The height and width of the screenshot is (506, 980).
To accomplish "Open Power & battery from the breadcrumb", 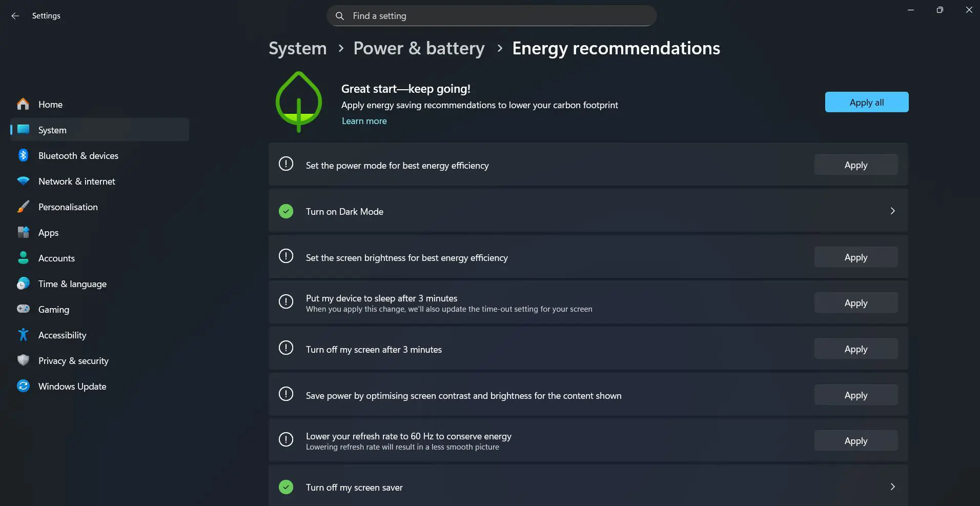I will [x=418, y=48].
